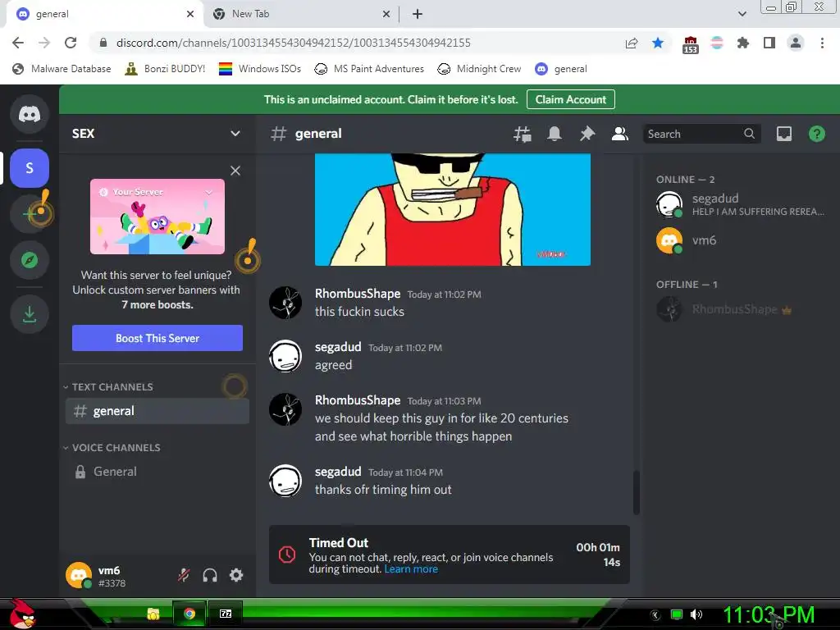Viewport: 840px width, 630px height.
Task: Click the chat message scrollbar
Action: (637, 492)
